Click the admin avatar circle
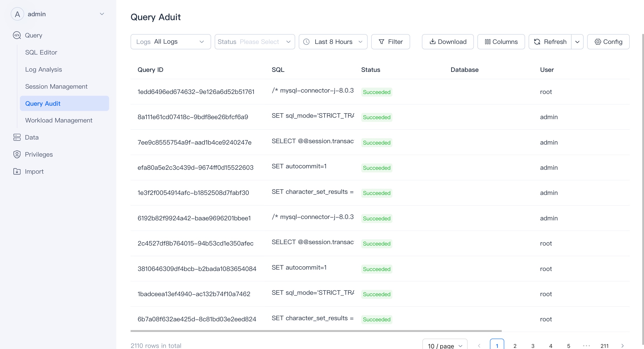This screenshot has height=349, width=644. pos(17,14)
